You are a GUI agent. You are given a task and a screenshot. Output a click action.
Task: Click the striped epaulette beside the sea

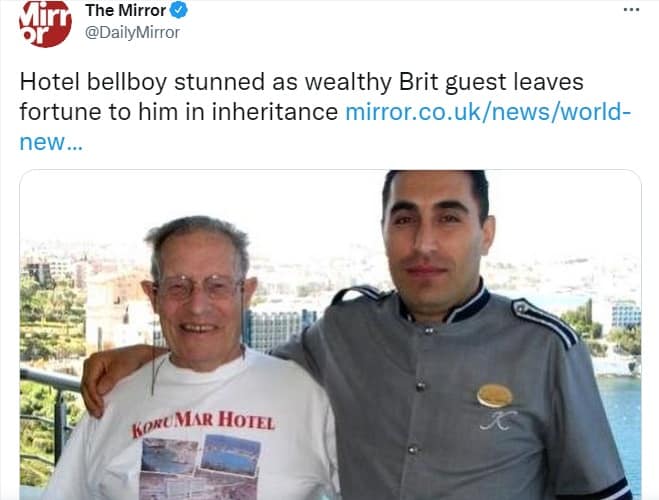pos(545,321)
